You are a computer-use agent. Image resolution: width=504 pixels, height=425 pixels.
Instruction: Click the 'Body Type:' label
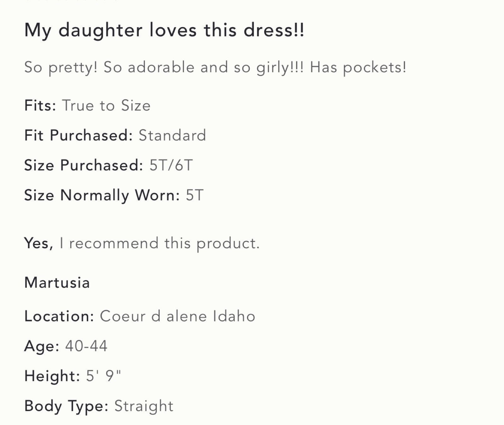(x=66, y=406)
